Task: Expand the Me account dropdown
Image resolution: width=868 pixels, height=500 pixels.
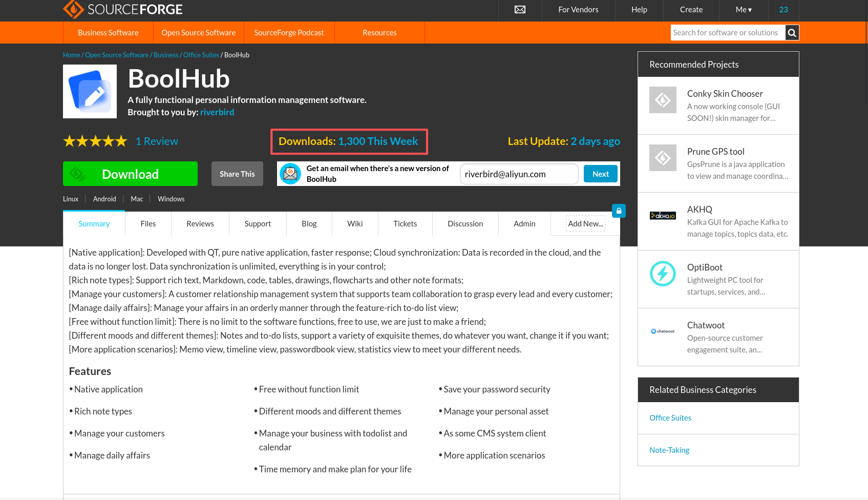Action: point(744,10)
